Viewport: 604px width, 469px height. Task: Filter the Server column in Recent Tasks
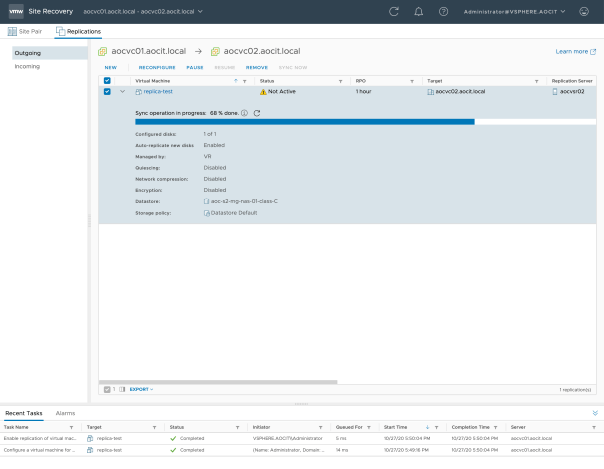[594, 427]
